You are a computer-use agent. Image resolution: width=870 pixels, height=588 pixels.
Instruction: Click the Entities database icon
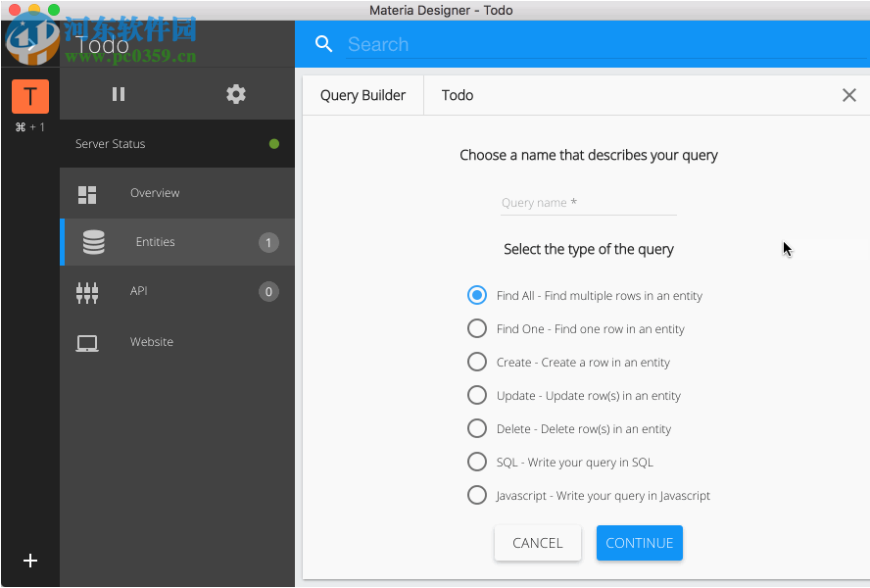(x=94, y=242)
